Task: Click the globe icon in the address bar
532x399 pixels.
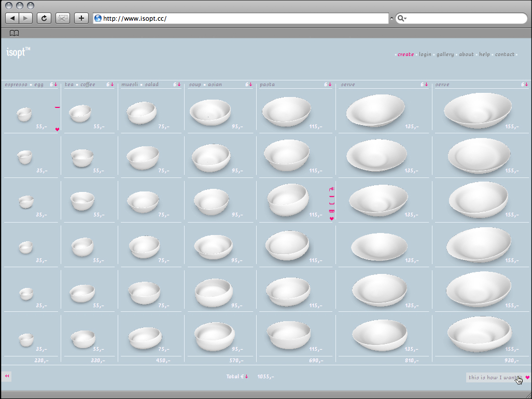Action: [98, 18]
